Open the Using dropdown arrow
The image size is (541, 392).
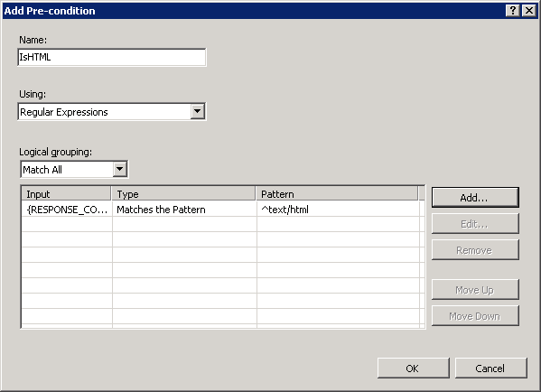tap(198, 111)
